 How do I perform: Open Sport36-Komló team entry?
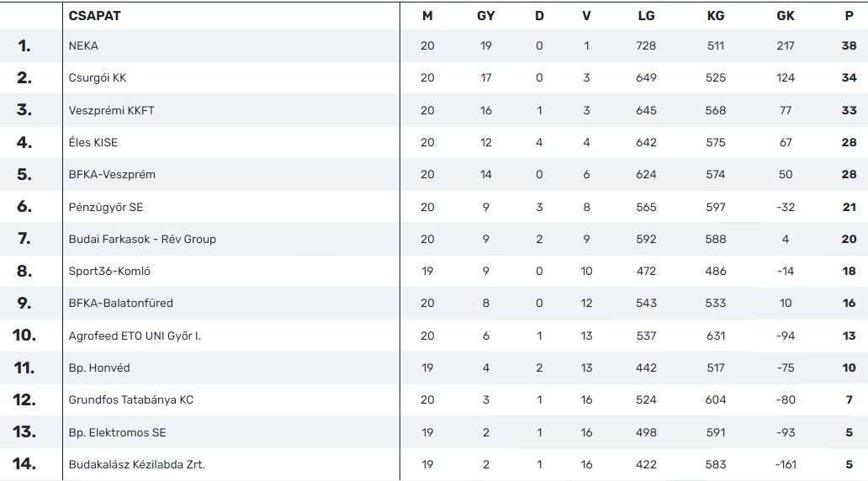click(x=109, y=272)
